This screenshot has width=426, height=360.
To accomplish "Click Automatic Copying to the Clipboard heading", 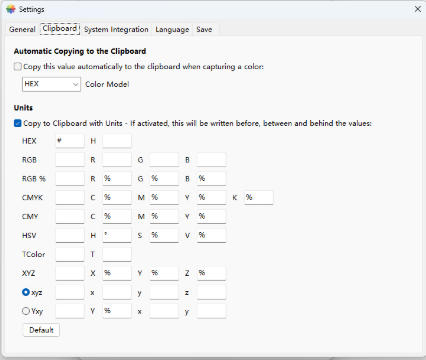I will [x=80, y=51].
